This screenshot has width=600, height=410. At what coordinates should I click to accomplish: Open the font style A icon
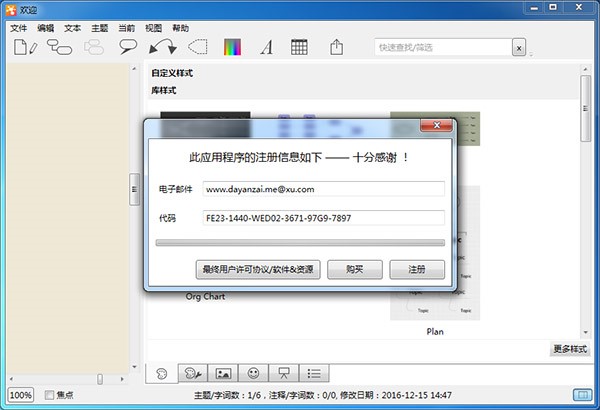[267, 47]
